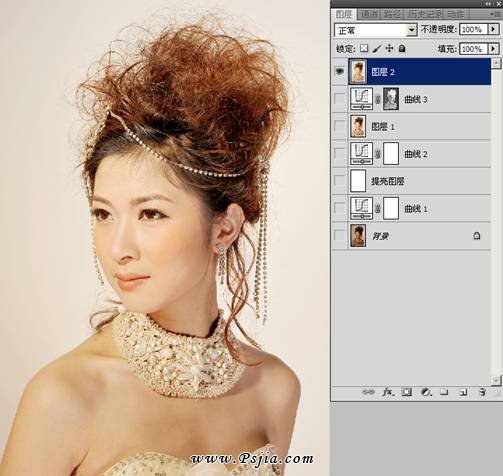Create a new layer group
Screen dimensions: 503x476
444,392
